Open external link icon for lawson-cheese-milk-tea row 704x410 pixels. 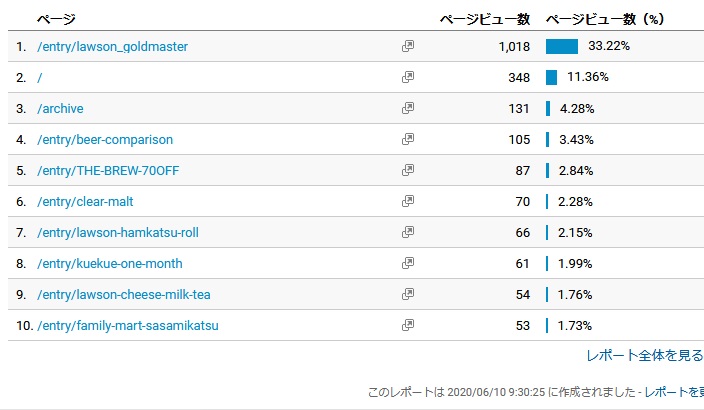coord(408,294)
